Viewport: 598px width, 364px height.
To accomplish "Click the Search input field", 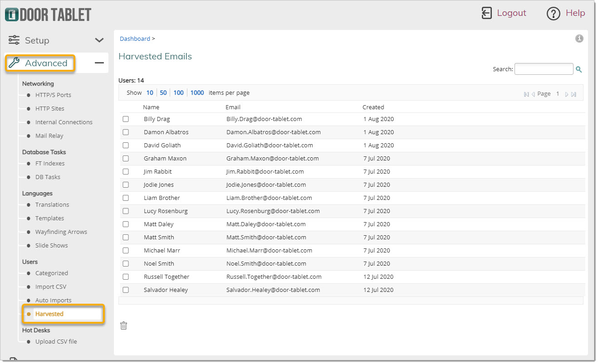I will [544, 69].
